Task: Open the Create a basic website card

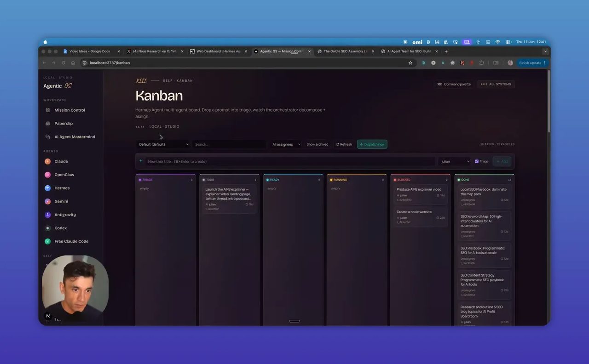Action: [420, 217]
